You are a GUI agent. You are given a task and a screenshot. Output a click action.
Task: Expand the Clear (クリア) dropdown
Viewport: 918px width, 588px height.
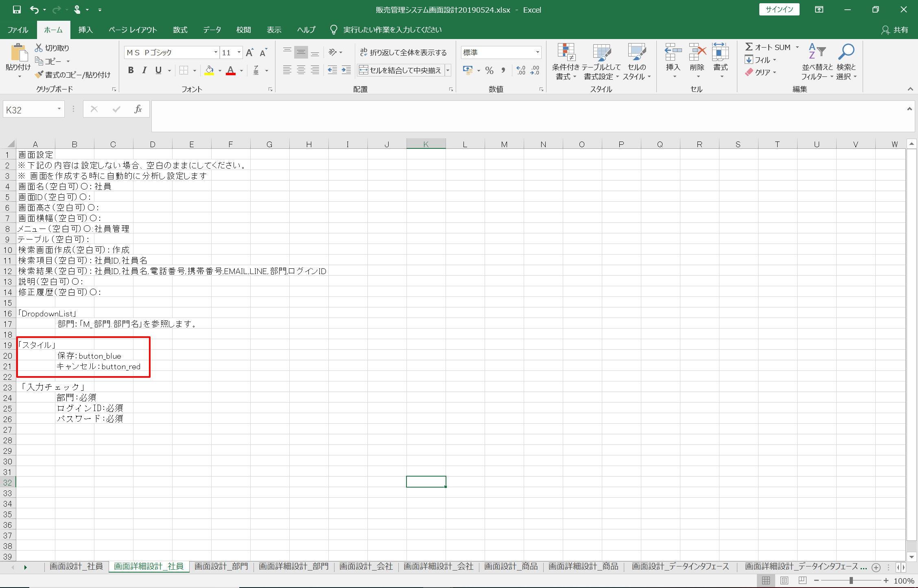coord(774,72)
